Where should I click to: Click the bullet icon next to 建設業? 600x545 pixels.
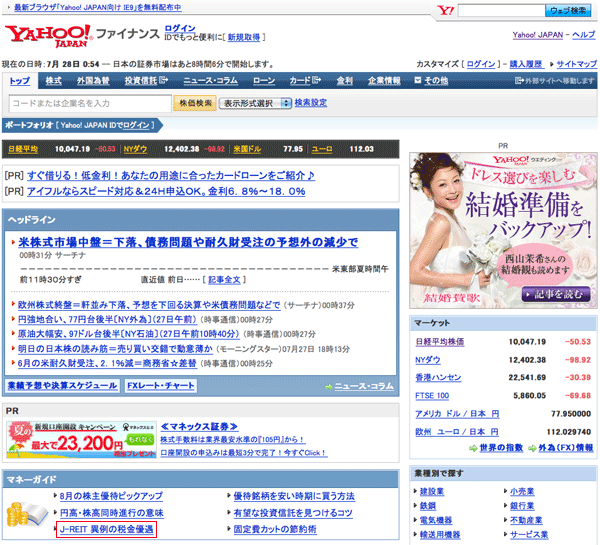(x=415, y=492)
